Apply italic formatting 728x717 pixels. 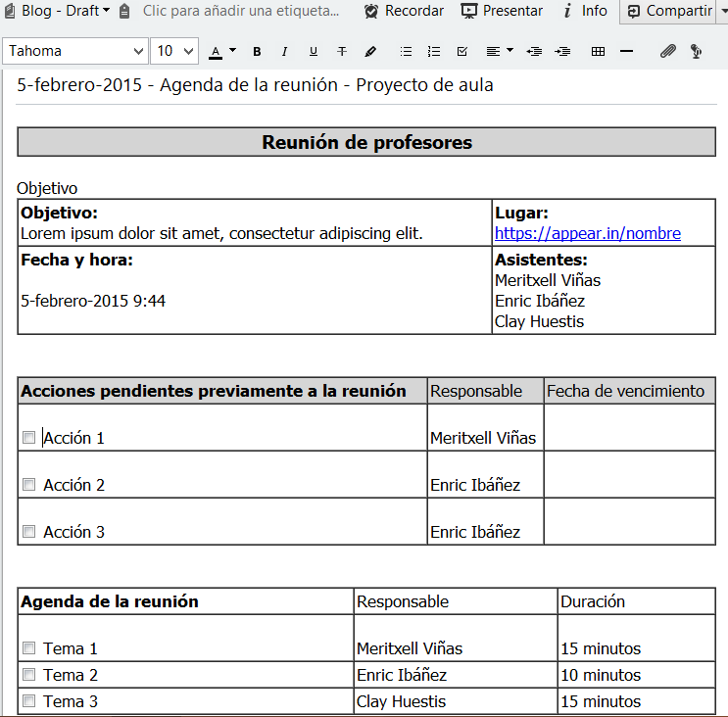click(285, 51)
